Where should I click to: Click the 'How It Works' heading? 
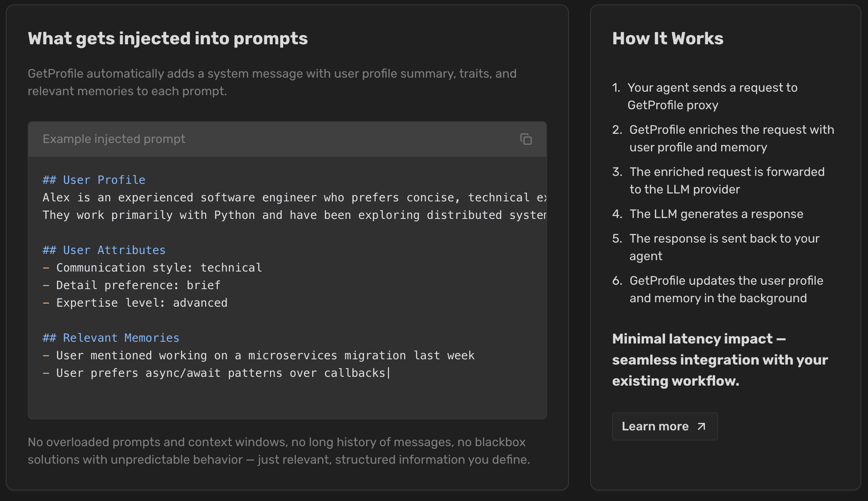pos(668,39)
